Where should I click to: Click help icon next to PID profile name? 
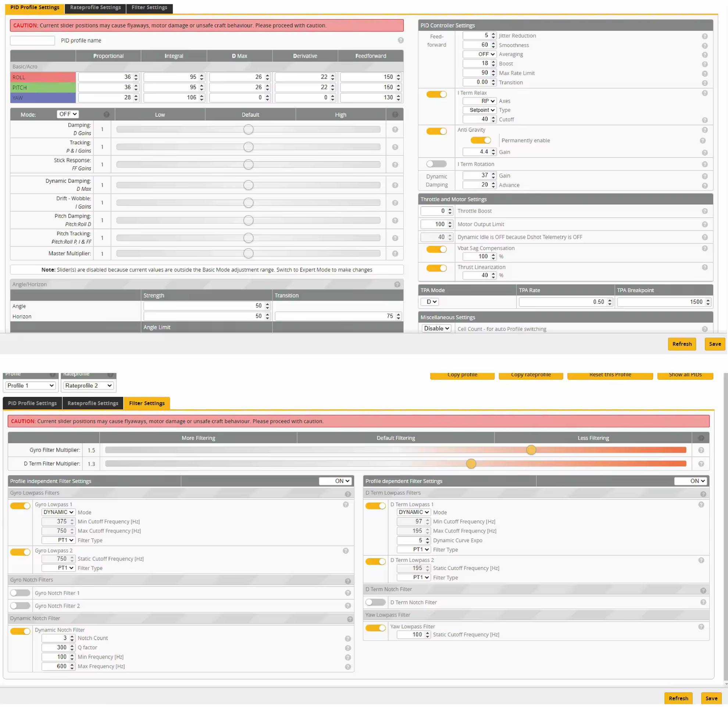[x=401, y=40]
